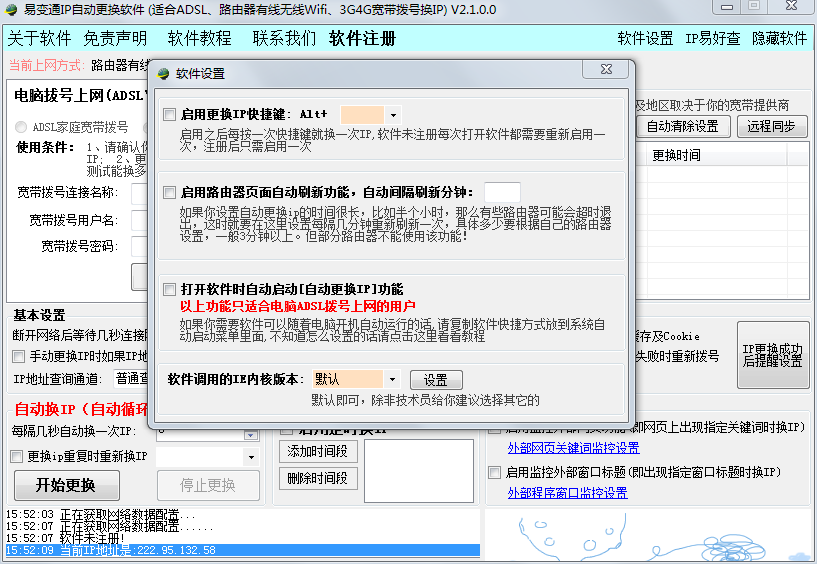Enable 启用监控外部窗口标题 checkbox
817x564 pixels.
(x=495, y=472)
